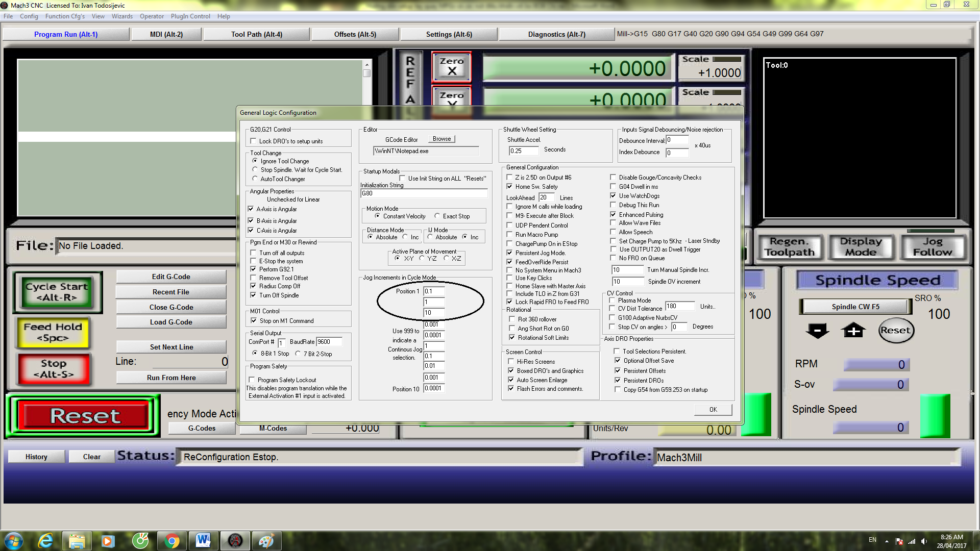Select Exact Stop motion mode
980x551 pixels.
coord(437,216)
